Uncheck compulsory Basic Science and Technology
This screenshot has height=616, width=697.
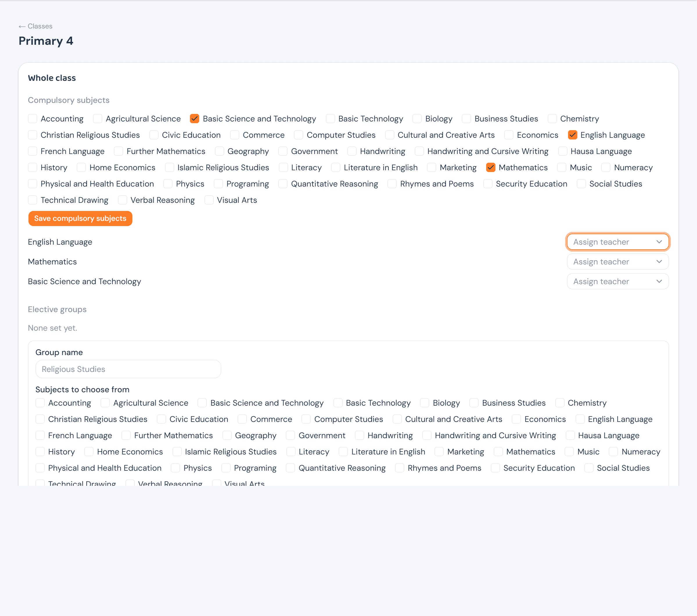tap(195, 119)
